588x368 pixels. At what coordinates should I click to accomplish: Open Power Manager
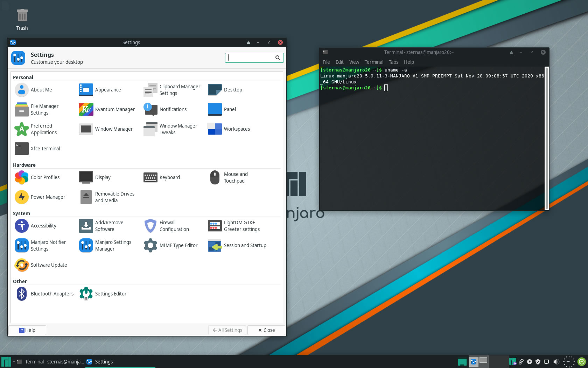point(40,197)
